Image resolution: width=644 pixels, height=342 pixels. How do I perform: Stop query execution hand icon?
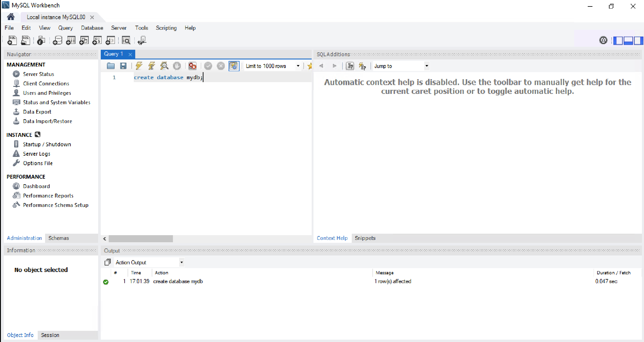pyautogui.click(x=177, y=66)
